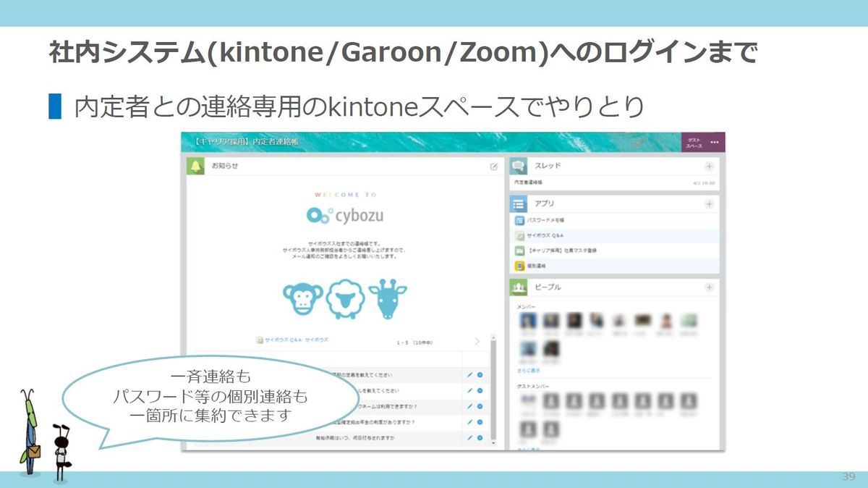This screenshot has height=488, width=868.
Task: Add a new thread with plus icon
Action: click(709, 167)
